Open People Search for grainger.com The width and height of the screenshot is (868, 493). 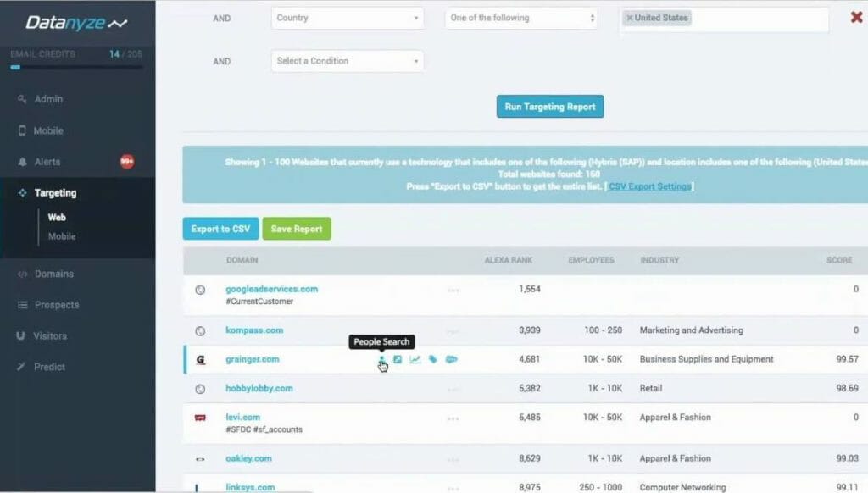382,360
